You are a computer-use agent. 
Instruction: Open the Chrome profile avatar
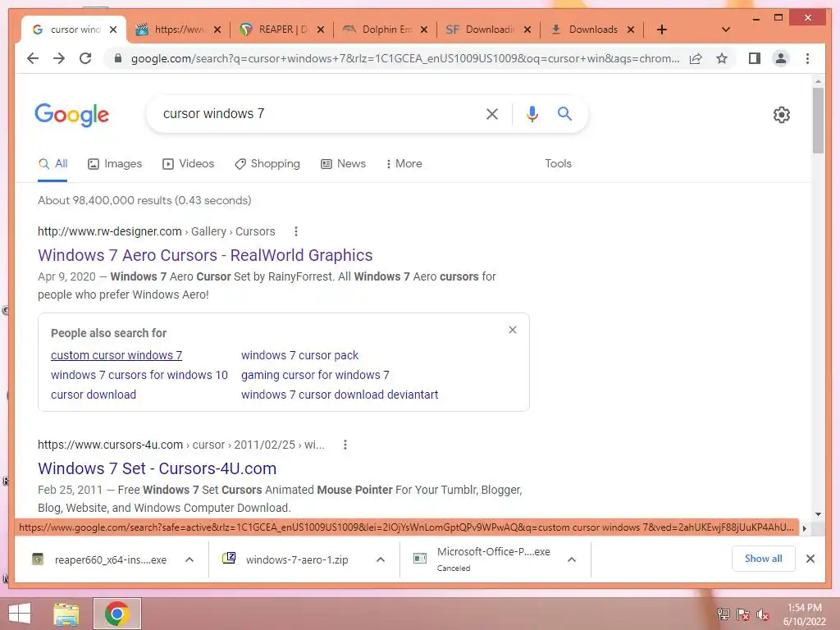tap(781, 58)
